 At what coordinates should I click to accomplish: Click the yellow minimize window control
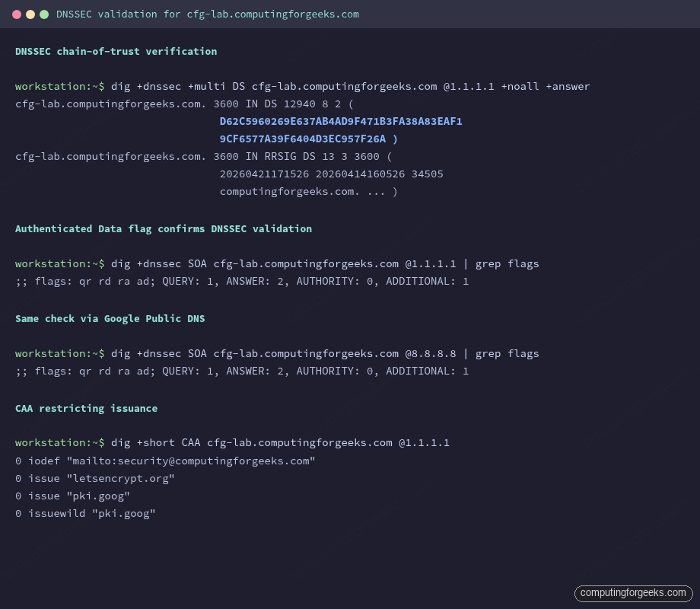(x=30, y=13)
